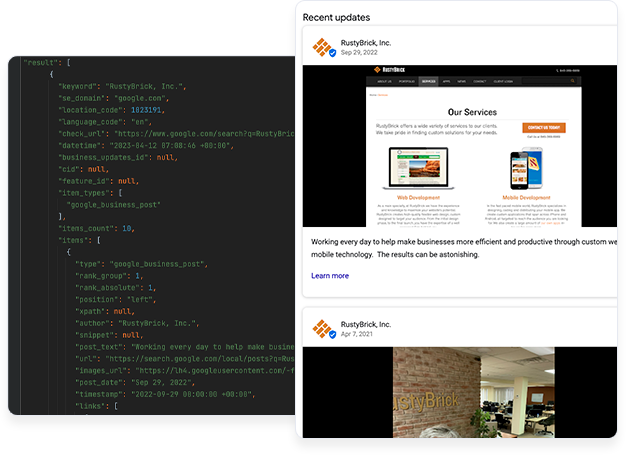Click the "result": [ line at top

click(47, 63)
